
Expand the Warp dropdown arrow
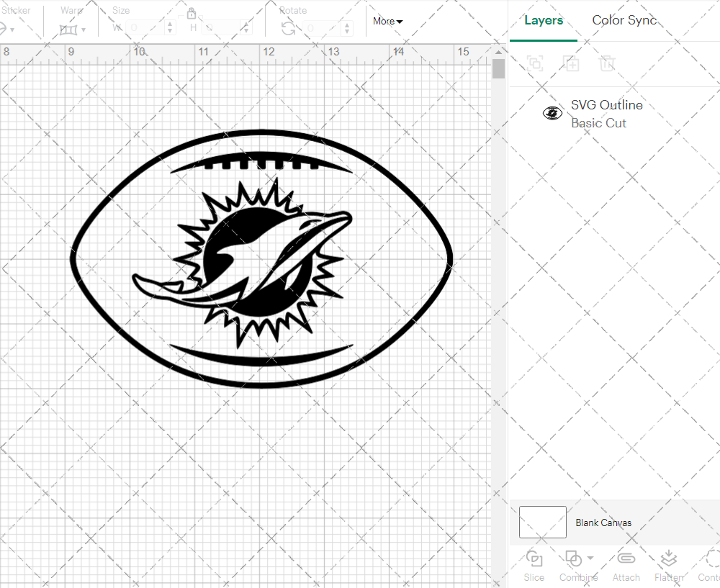point(84,30)
